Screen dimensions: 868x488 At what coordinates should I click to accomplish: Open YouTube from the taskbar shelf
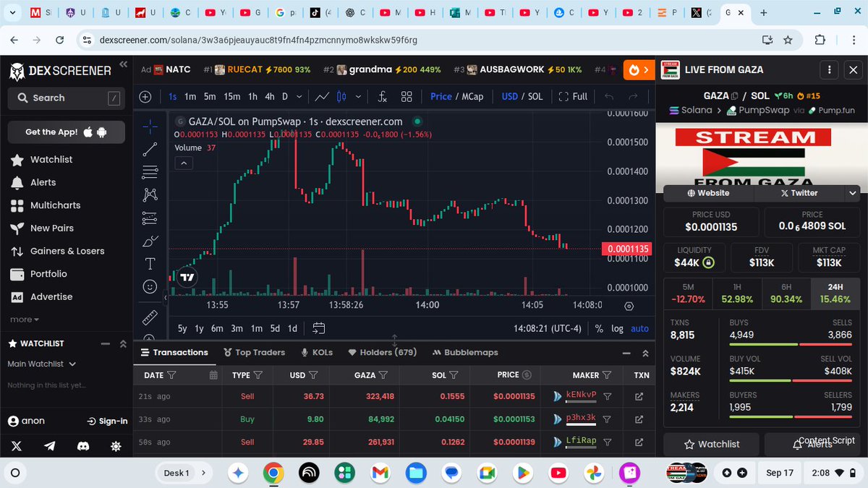point(558,473)
